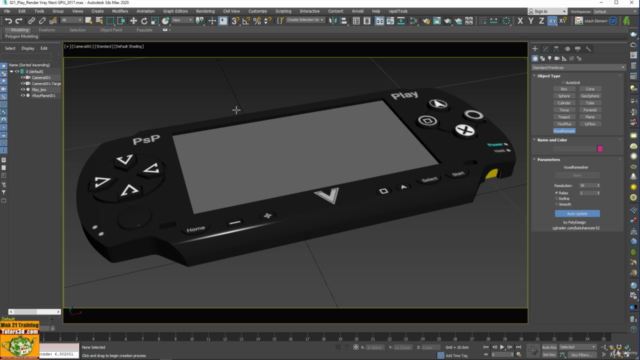Enable the Smooth checkbox
The height and width of the screenshot is (360, 640).
coord(556,204)
